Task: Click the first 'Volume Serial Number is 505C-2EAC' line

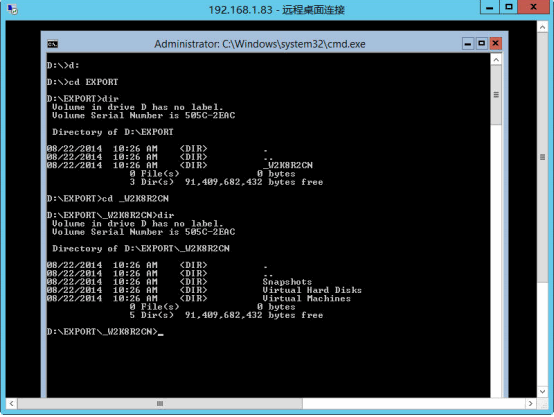Action: pyautogui.click(x=143, y=115)
